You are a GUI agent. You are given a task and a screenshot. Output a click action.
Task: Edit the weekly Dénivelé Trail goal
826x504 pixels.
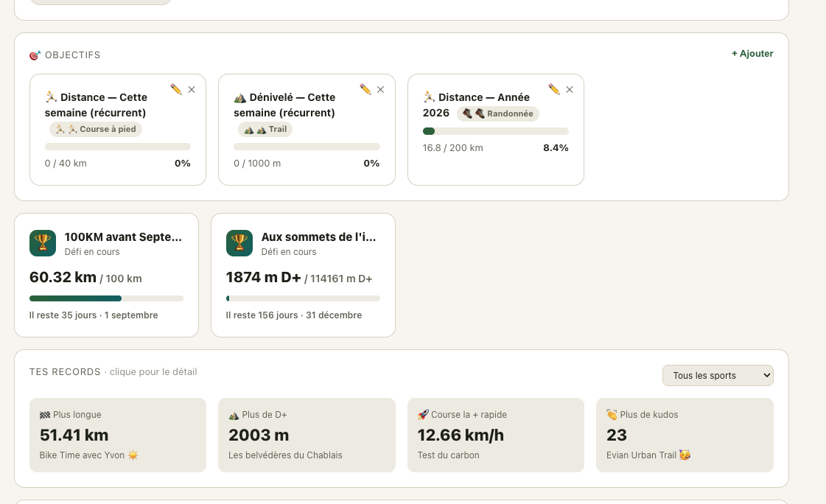[x=365, y=90]
